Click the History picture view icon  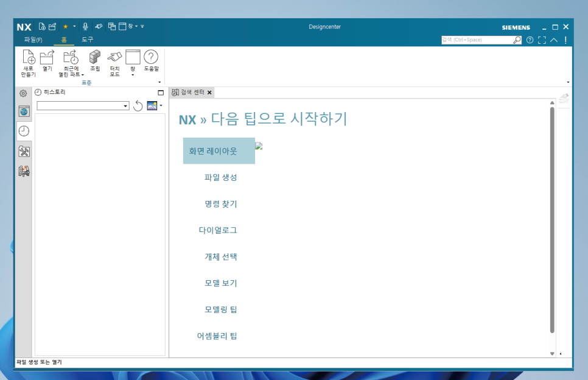coord(152,106)
